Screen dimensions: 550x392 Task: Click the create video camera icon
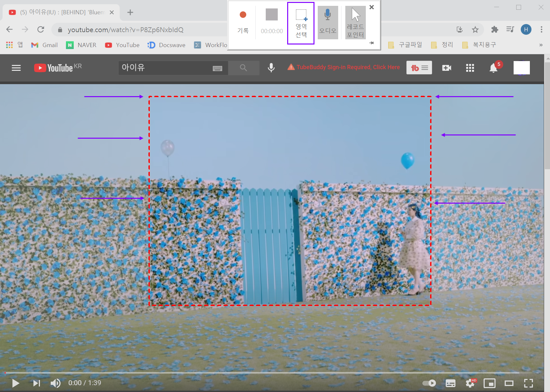point(447,68)
